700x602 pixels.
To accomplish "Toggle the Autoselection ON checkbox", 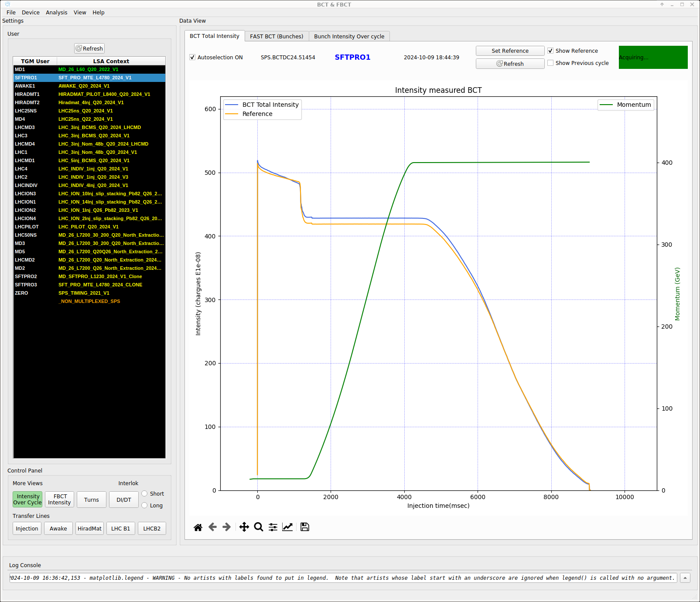I will 192,58.
